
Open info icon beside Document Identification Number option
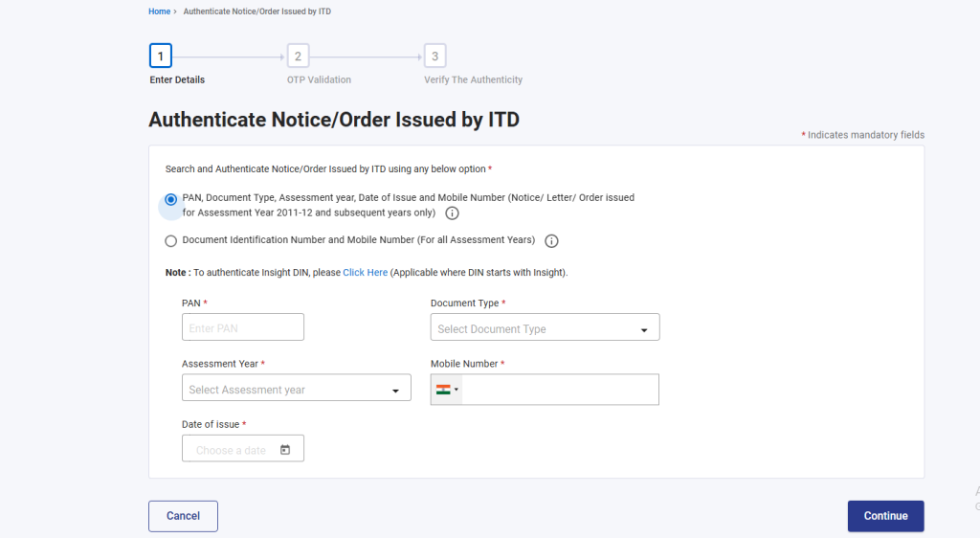[551, 240]
